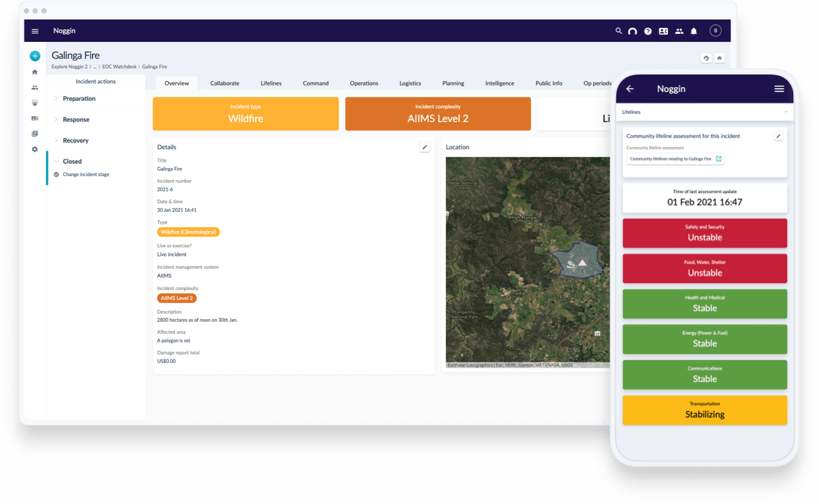Open settings gear in left sidebar
This screenshot has height=504, width=819.
click(x=35, y=149)
